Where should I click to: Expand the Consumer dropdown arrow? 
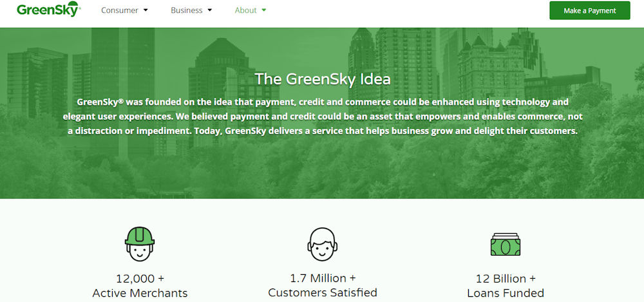[146, 10]
